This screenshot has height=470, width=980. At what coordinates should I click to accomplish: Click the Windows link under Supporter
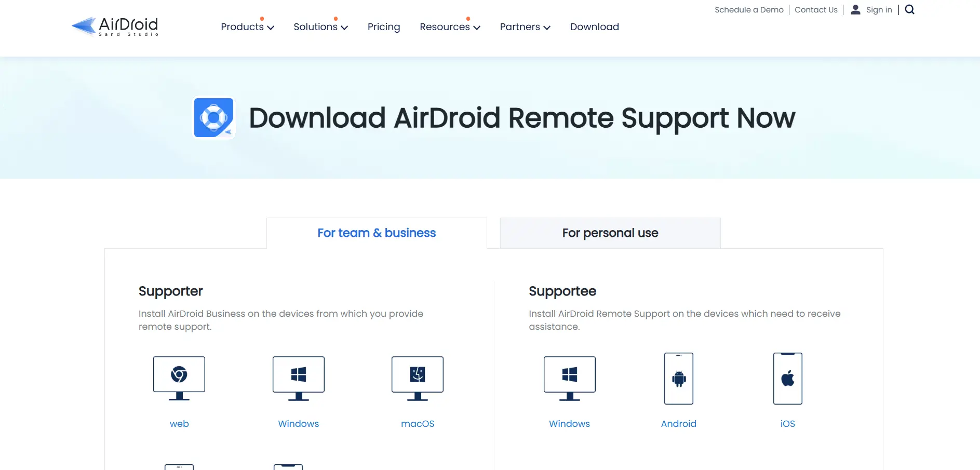point(299,424)
